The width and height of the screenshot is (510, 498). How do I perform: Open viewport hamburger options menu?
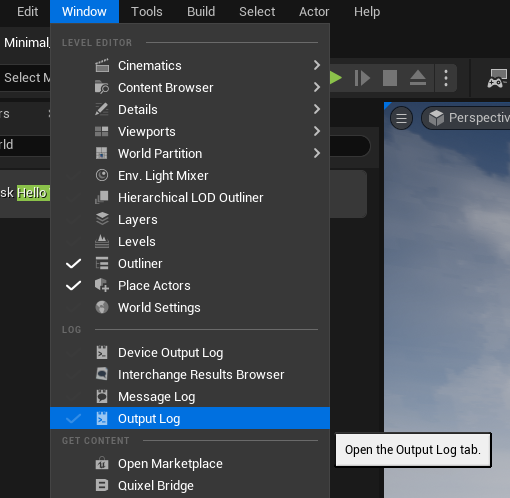pyautogui.click(x=401, y=118)
